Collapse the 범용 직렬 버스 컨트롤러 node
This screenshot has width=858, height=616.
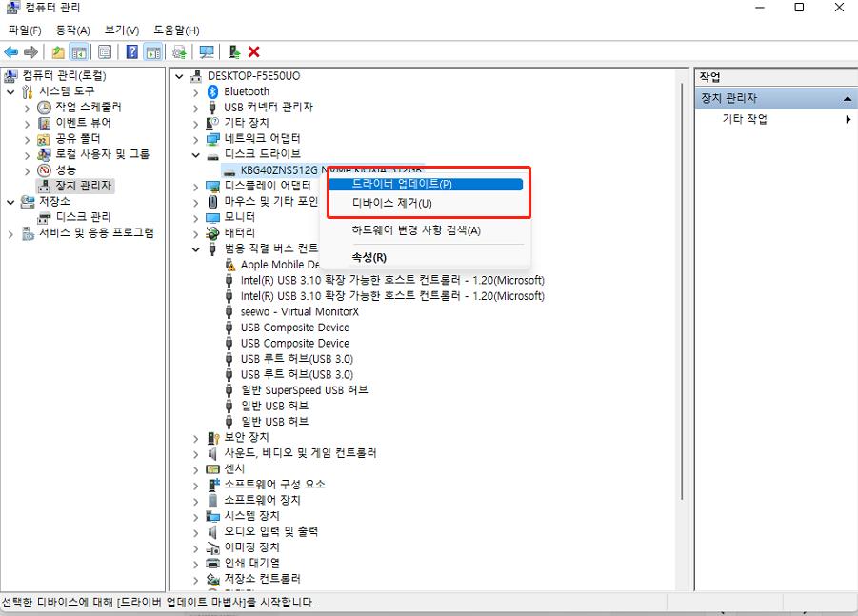tap(195, 248)
